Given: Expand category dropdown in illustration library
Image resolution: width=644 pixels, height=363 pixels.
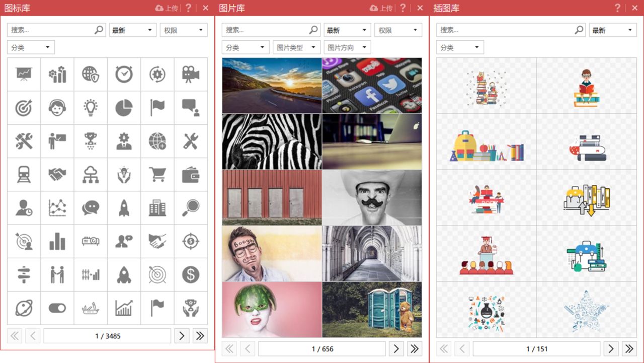Looking at the screenshot, I should tap(460, 47).
